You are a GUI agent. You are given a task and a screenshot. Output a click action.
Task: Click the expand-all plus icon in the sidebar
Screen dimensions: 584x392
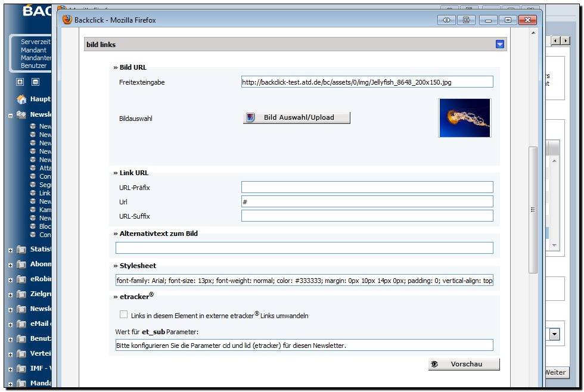pyautogui.click(x=20, y=82)
